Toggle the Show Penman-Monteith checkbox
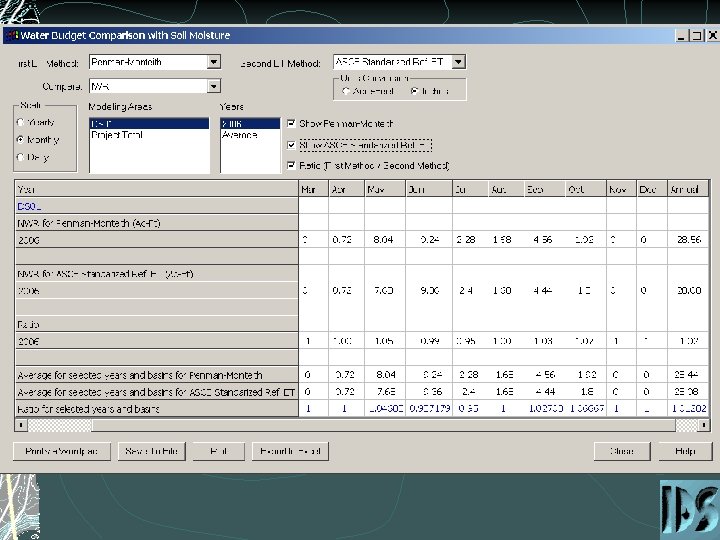720x540 pixels. click(291, 124)
